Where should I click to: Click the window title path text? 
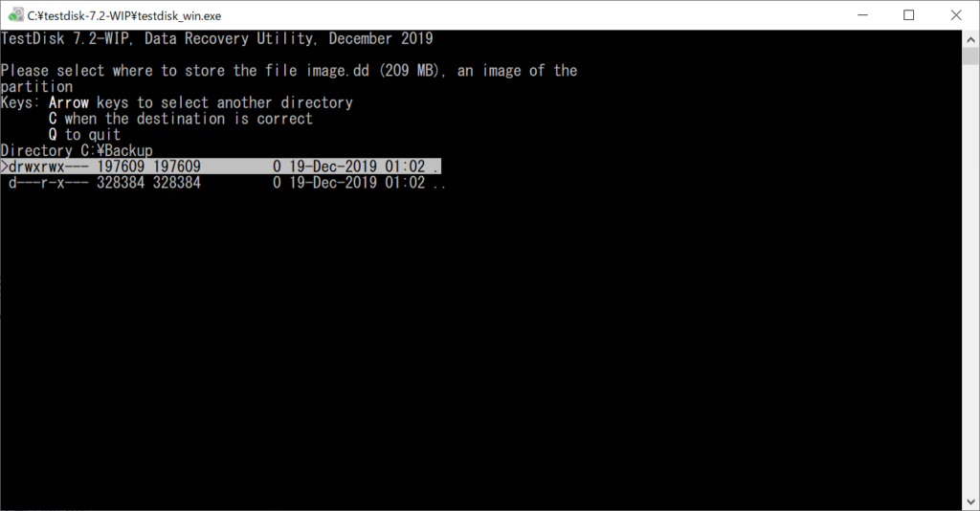click(124, 15)
